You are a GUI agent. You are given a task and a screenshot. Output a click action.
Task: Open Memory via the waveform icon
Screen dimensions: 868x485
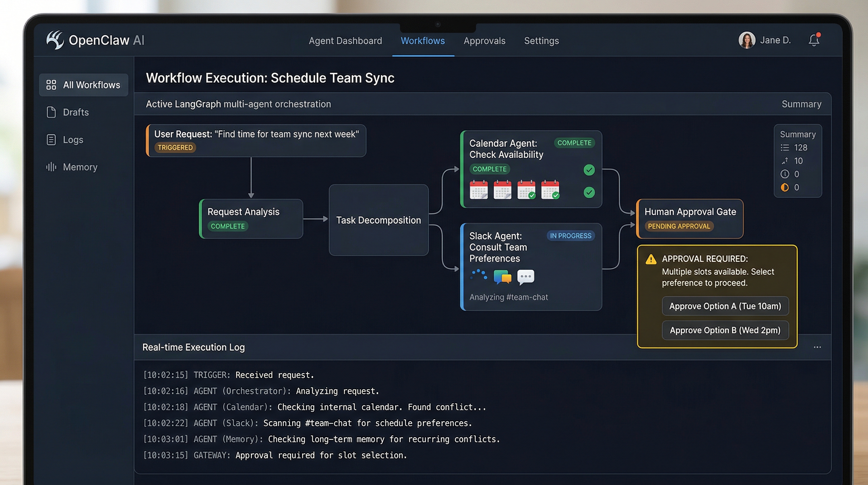(51, 167)
